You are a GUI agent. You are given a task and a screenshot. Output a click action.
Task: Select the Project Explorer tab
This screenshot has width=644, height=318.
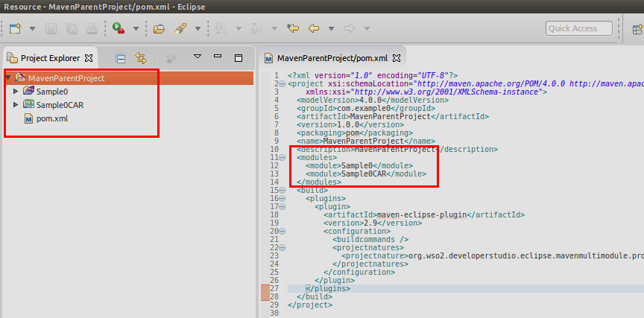coord(49,57)
